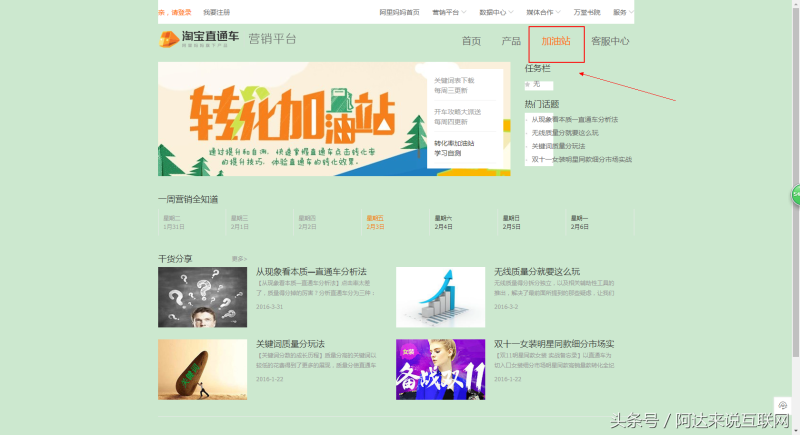Open article title 双十一女装明星同款细分市场实
The image size is (800, 435).
point(554,344)
